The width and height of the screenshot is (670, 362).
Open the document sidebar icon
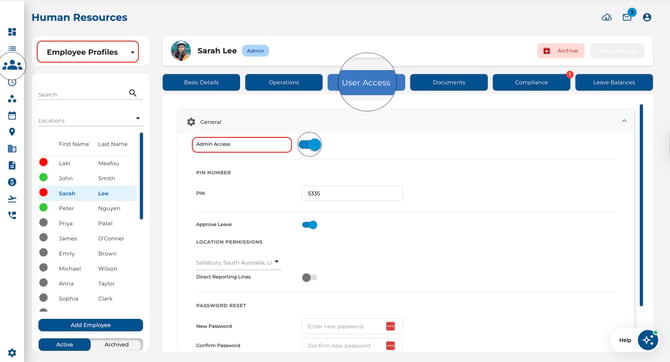pyautogui.click(x=12, y=165)
